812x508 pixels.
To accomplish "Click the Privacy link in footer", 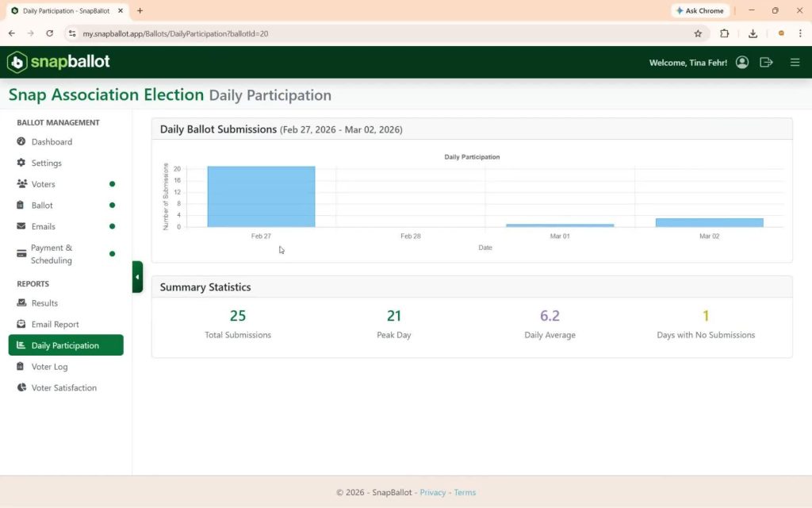I will 432,492.
